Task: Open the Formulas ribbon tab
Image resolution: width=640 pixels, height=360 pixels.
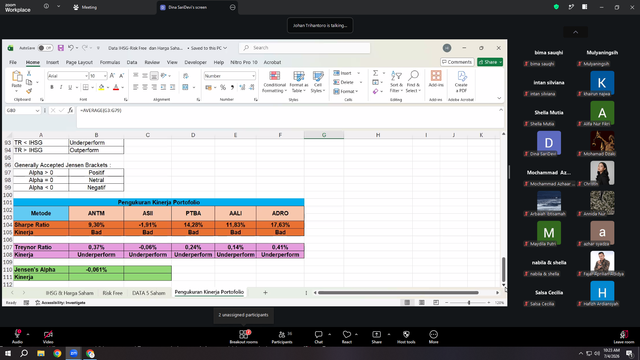Action: [x=110, y=62]
